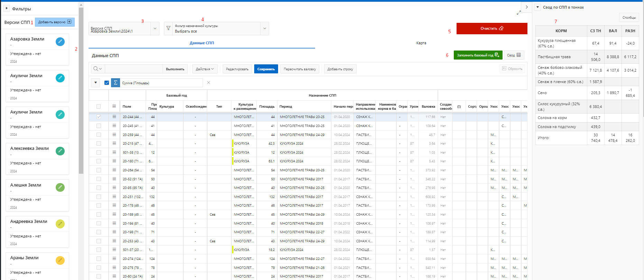Toggle the Сумма (Площадь) checkbox

pyautogui.click(x=107, y=83)
